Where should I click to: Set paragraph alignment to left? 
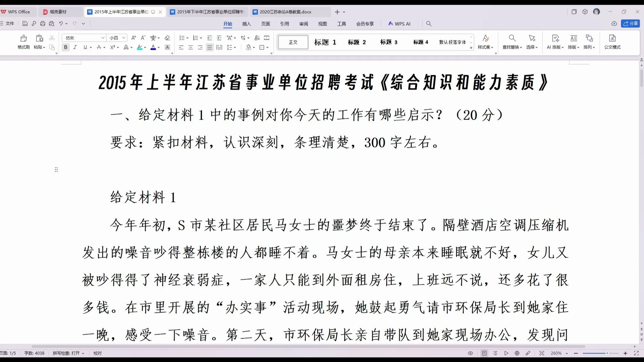coord(181,47)
